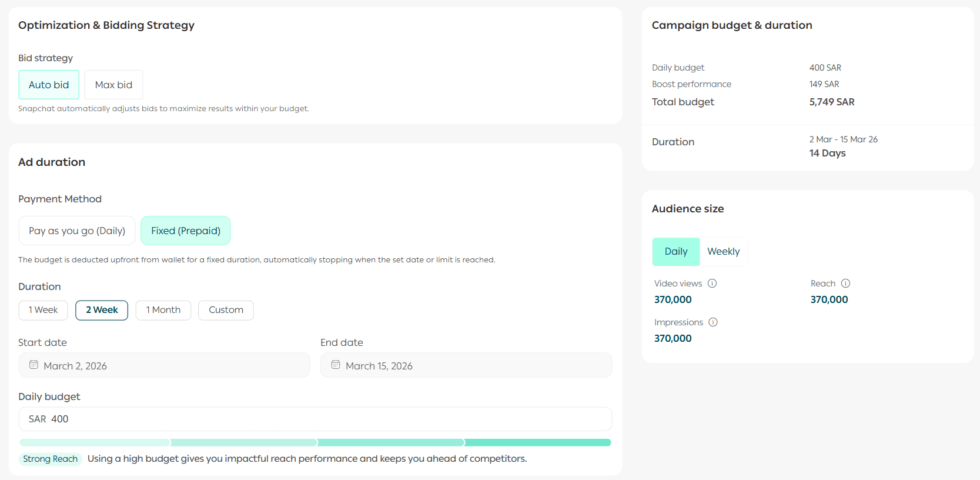
Task: Set duration to 1 Week
Action: click(x=44, y=310)
